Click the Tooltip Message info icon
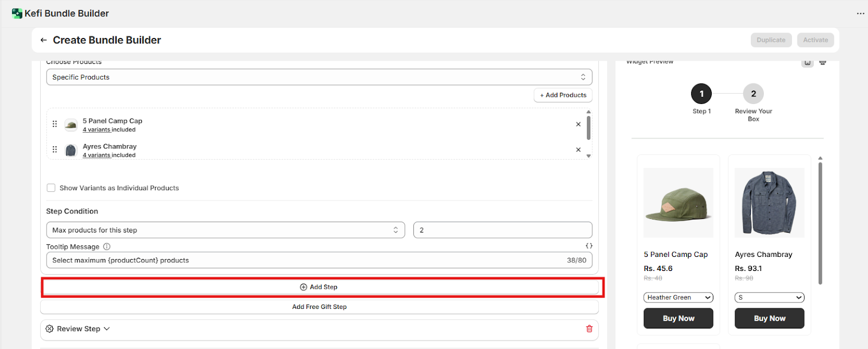Image resolution: width=868 pixels, height=349 pixels. 106,247
